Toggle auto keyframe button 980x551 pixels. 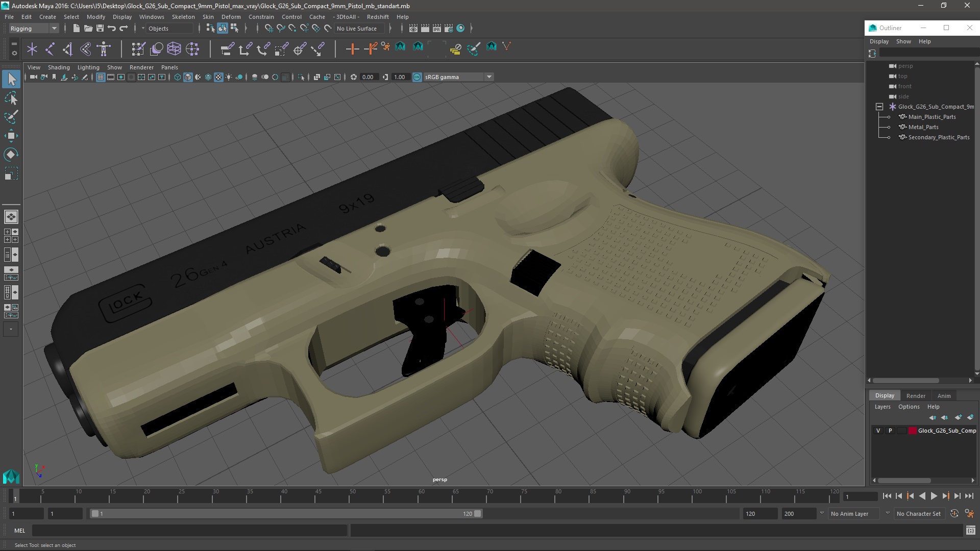click(x=954, y=514)
